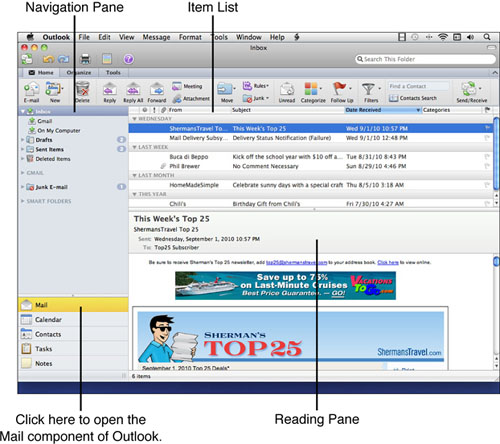Click the Forward icon
The width and height of the screenshot is (500, 444).
pos(157,89)
